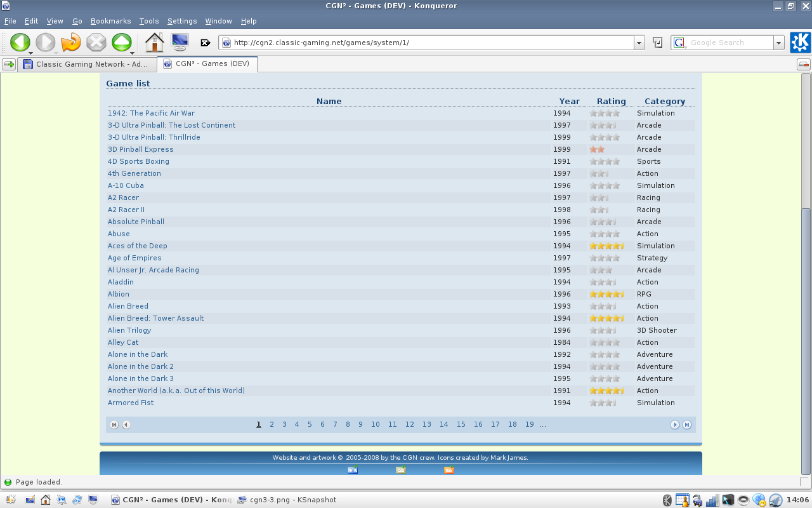Open the KDE application menu in taskbar
The width and height of the screenshot is (812, 508).
pos(11,500)
